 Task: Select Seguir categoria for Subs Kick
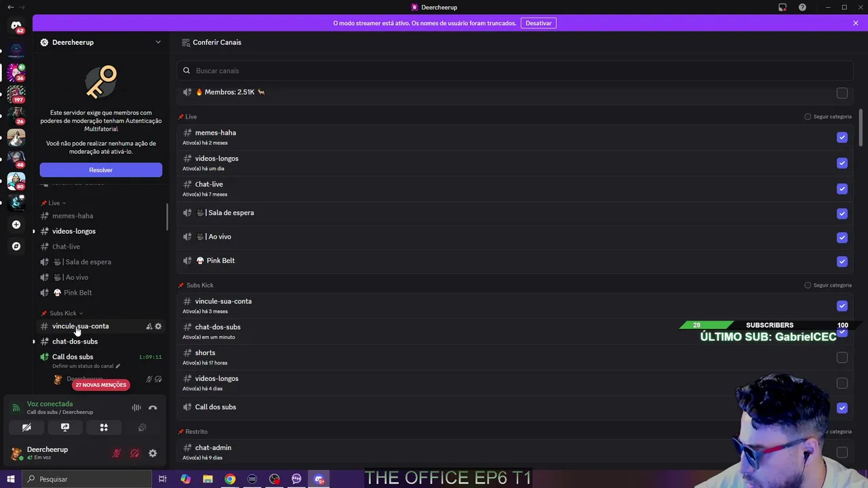828,285
